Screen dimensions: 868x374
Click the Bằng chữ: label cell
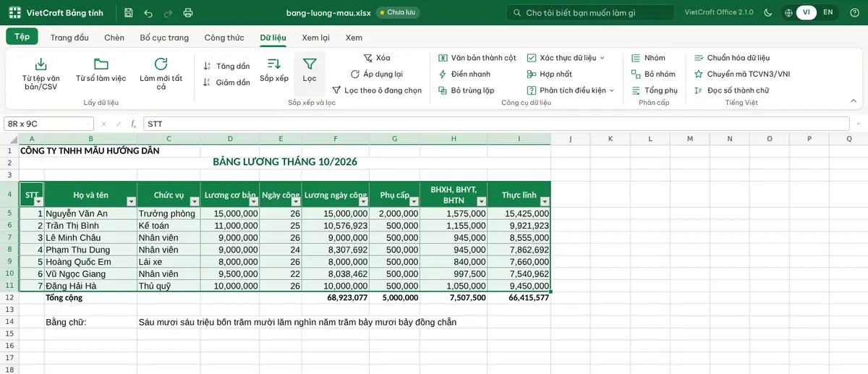click(90, 322)
